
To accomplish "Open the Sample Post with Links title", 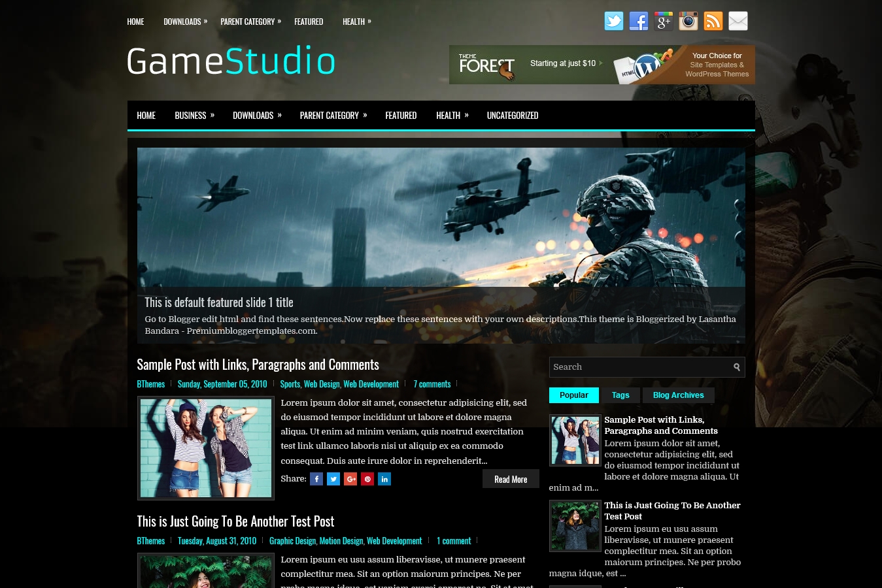I will (258, 365).
